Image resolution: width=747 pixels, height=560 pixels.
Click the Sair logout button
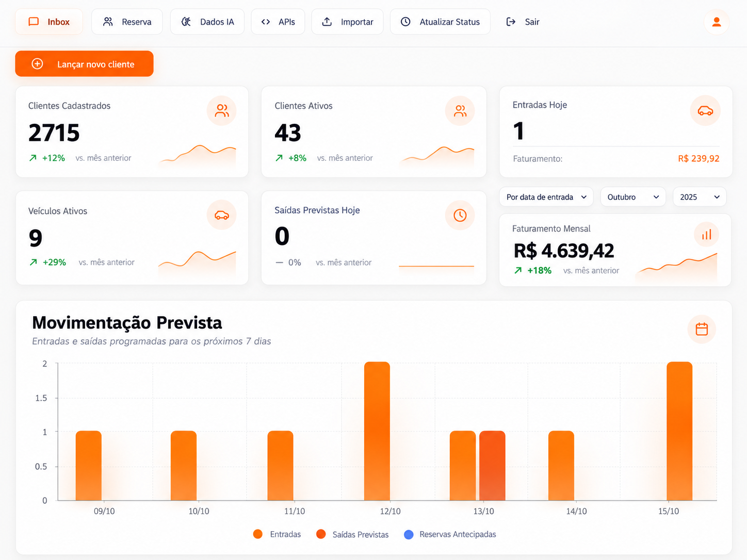[523, 22]
